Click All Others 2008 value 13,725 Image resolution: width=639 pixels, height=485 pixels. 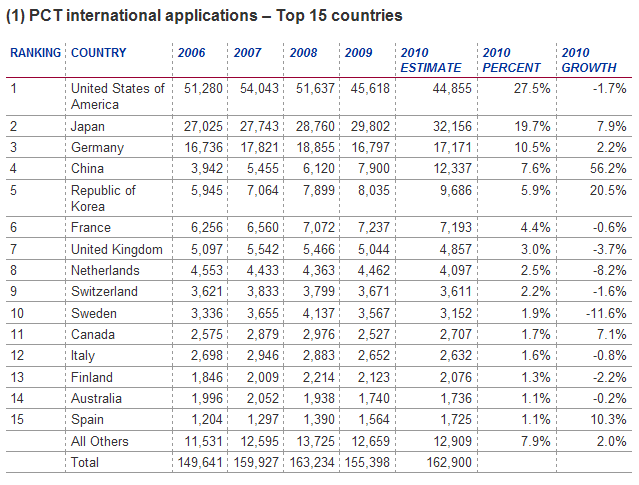point(315,441)
